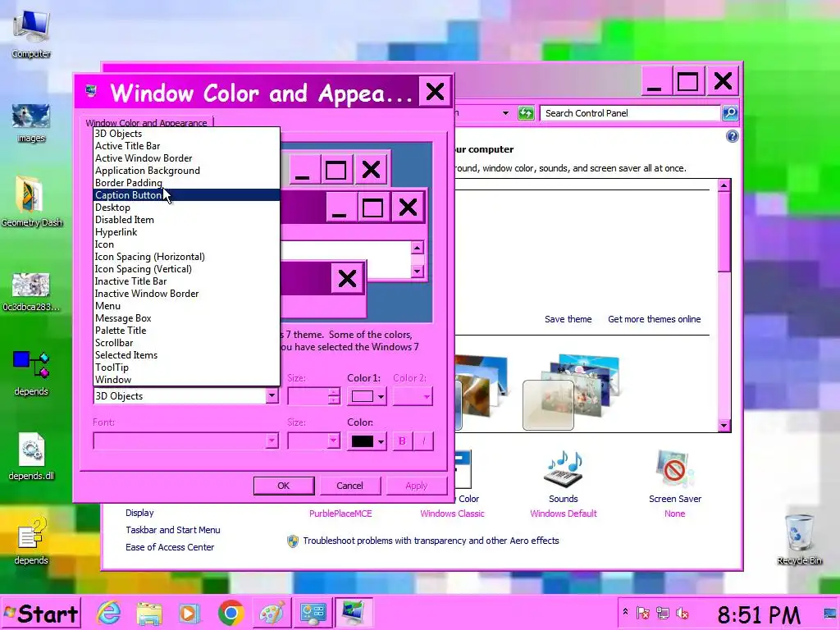Image resolution: width=840 pixels, height=630 pixels.
Task: Choose Border Padding in the list
Action: coord(186,183)
